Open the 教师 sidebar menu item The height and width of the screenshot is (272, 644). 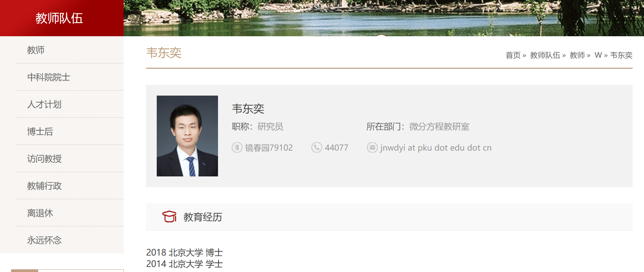coord(70,50)
